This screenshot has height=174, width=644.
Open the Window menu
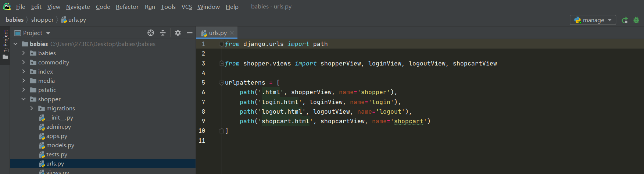(x=209, y=7)
